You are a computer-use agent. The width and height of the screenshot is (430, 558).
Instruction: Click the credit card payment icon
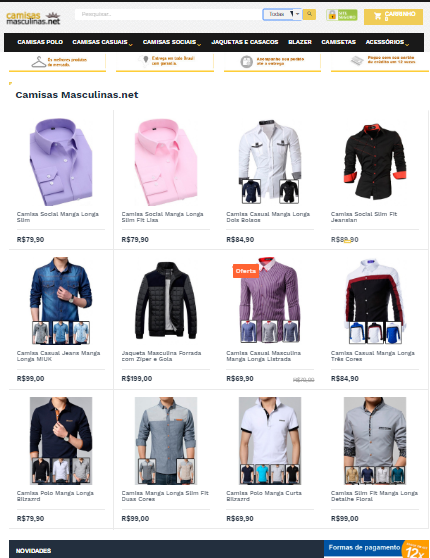pos(357,60)
